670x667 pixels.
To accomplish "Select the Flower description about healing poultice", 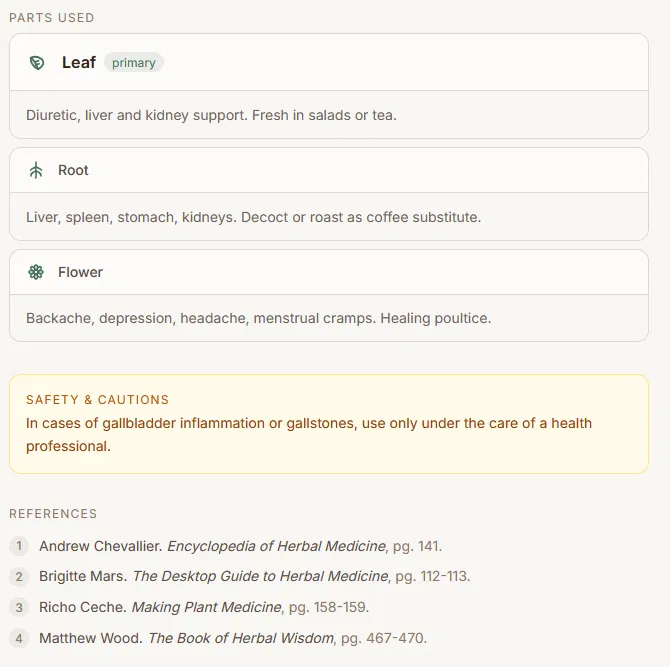I will coord(259,318).
